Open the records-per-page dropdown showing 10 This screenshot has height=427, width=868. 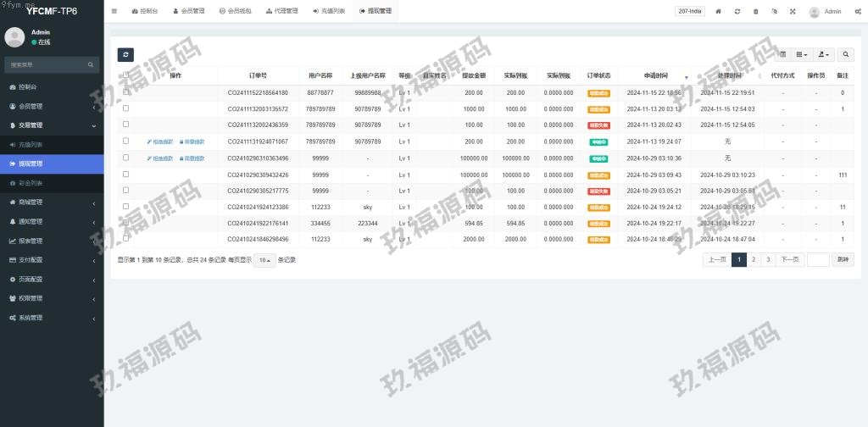(x=264, y=260)
